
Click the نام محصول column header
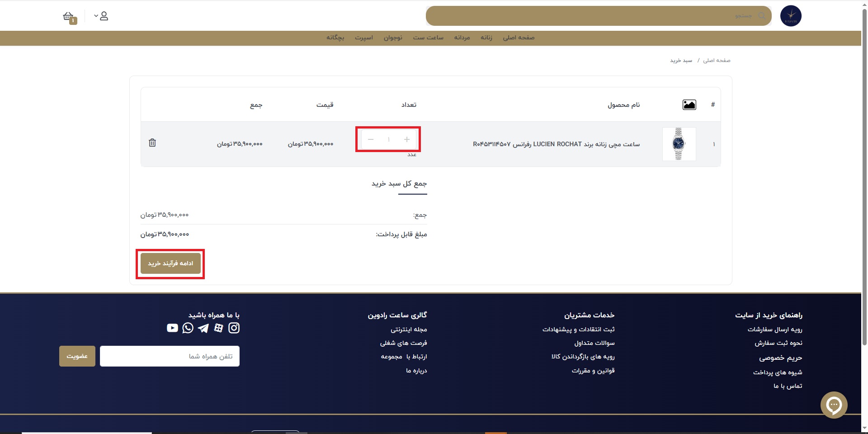tap(624, 105)
